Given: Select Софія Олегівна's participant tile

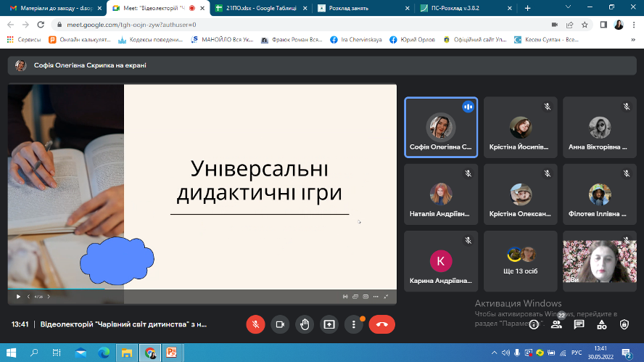Looking at the screenshot, I should pyautogui.click(x=441, y=127).
